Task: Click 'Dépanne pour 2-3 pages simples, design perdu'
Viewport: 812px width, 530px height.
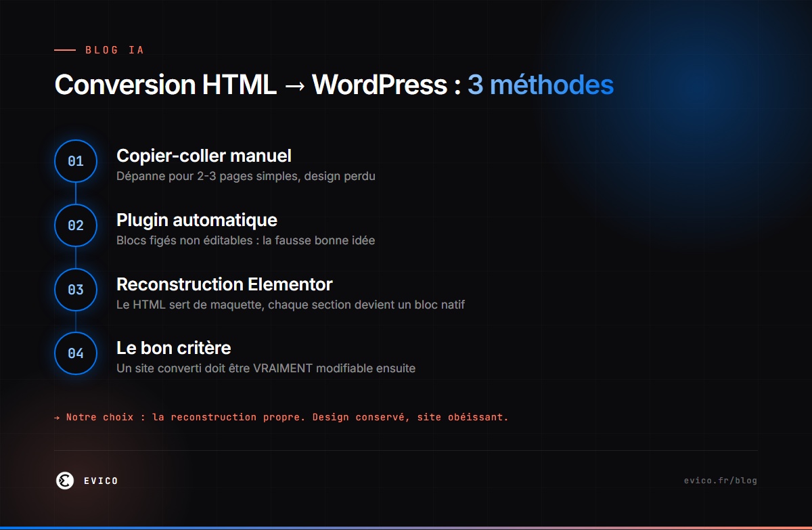Action: tap(246, 176)
